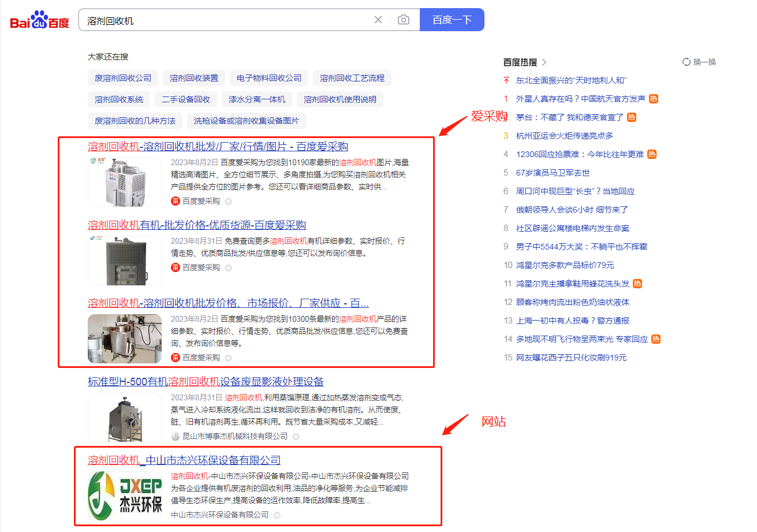
Task: Expand dropdown next to 昆山市博事杰机械科技有限公司
Action: pos(296,437)
